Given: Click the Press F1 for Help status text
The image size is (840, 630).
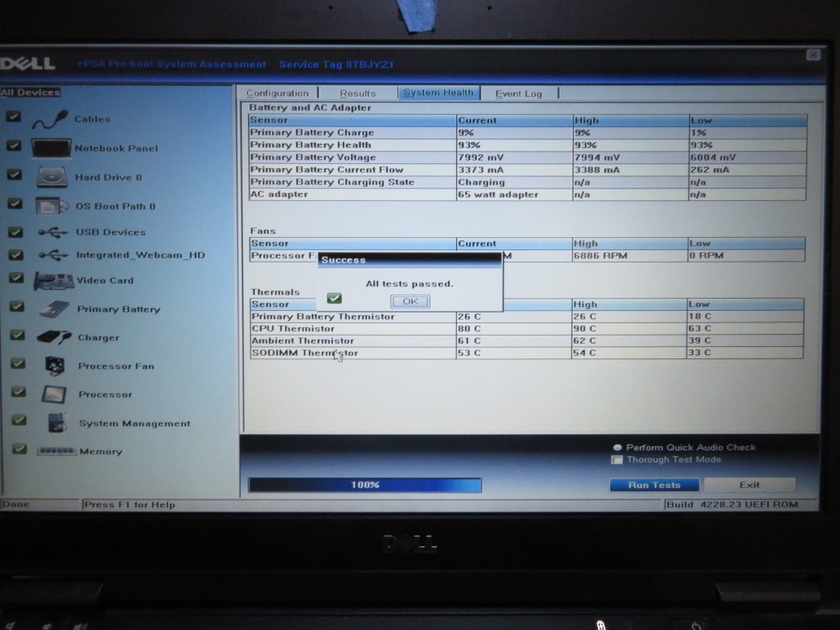Looking at the screenshot, I should pos(130,504).
